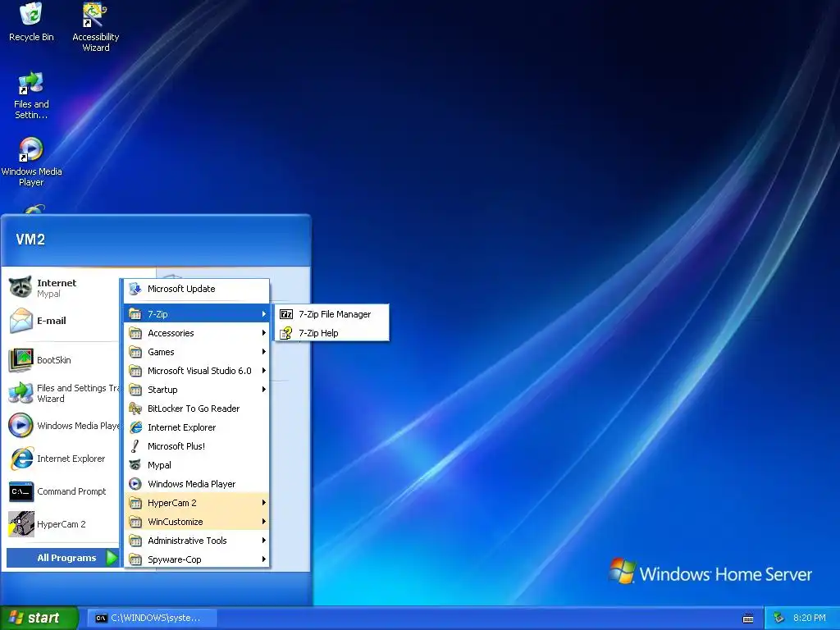840x630 pixels.
Task: Click the system tray network icon
Action: tap(779, 618)
